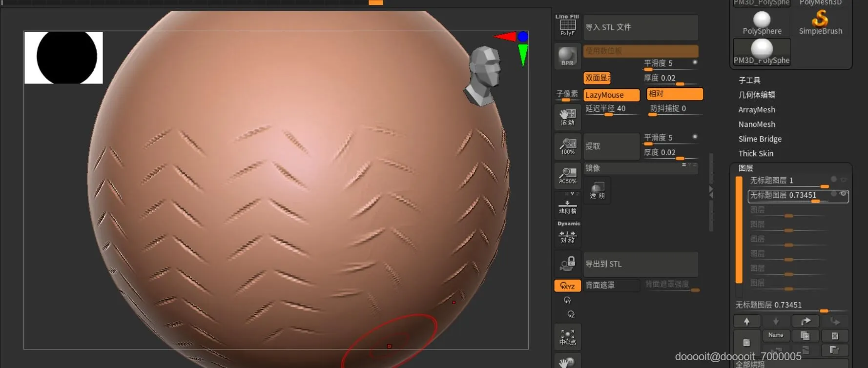Toggle the XYZ rotation mode

567,286
